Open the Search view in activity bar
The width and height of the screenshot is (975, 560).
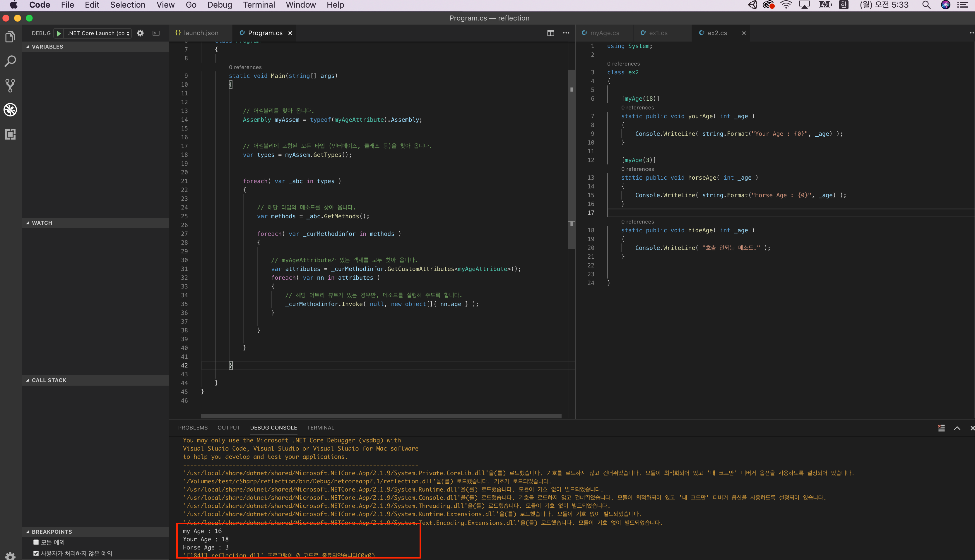point(10,61)
